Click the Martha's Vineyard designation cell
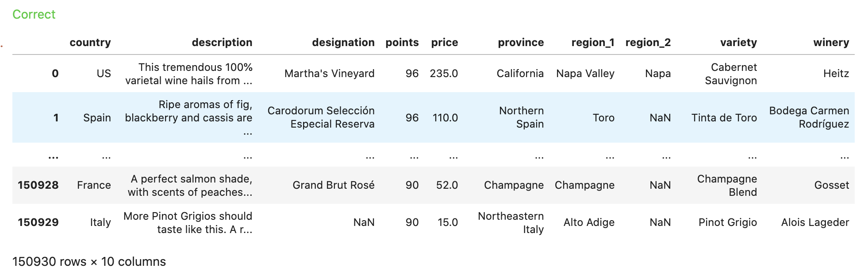Screen dimensions: 868x280 pyautogui.click(x=330, y=74)
